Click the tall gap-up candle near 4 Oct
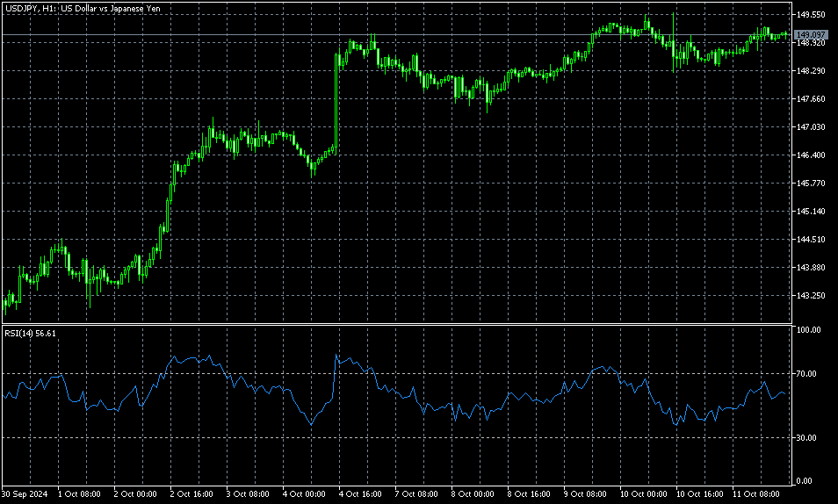 coord(336,101)
